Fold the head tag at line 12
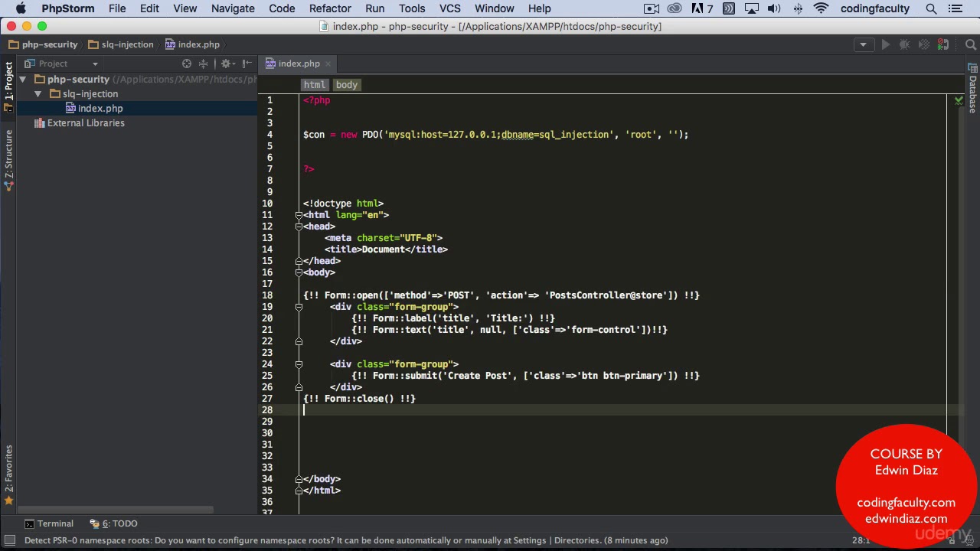Viewport: 980px width, 551px height. point(299,227)
